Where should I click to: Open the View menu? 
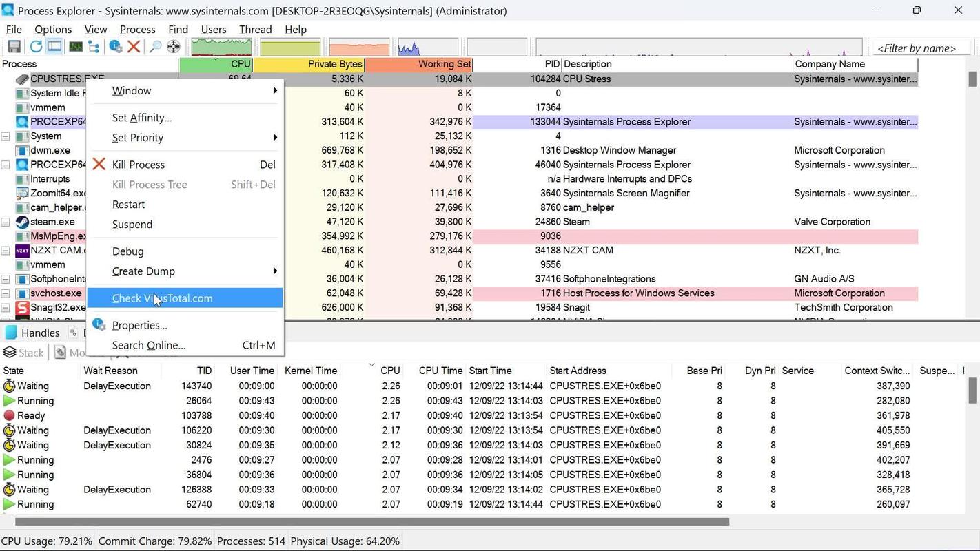(x=95, y=29)
